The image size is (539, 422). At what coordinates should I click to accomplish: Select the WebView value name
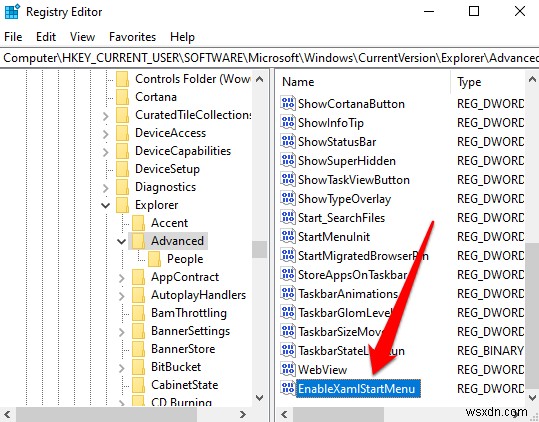click(x=322, y=370)
